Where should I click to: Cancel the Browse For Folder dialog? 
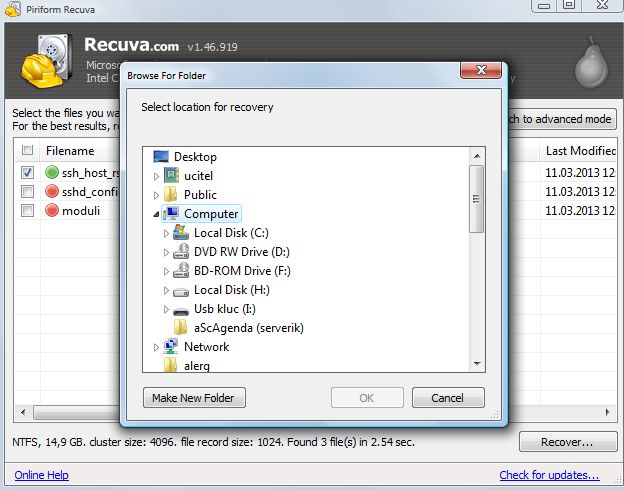pos(448,398)
